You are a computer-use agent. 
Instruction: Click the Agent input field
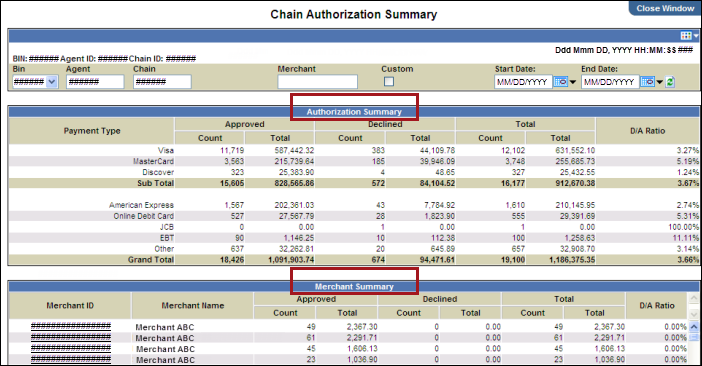(95, 82)
